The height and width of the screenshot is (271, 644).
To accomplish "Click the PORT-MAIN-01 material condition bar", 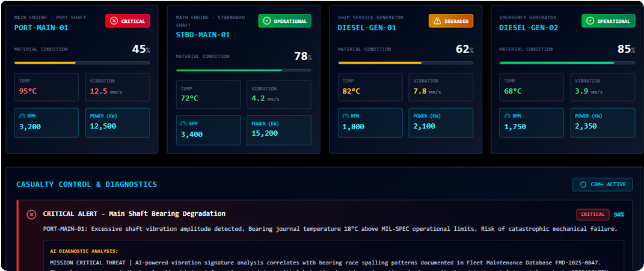I will point(82,62).
